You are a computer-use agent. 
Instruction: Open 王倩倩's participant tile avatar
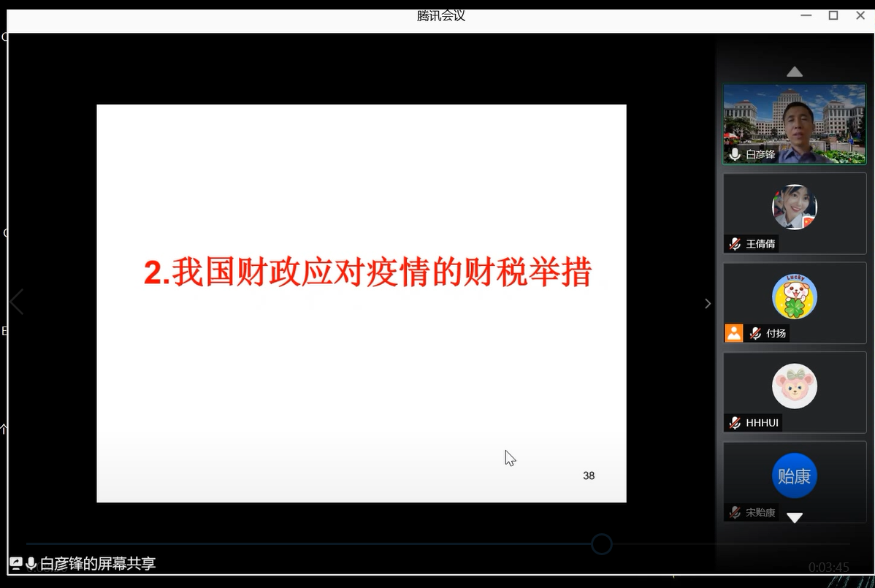click(x=794, y=207)
